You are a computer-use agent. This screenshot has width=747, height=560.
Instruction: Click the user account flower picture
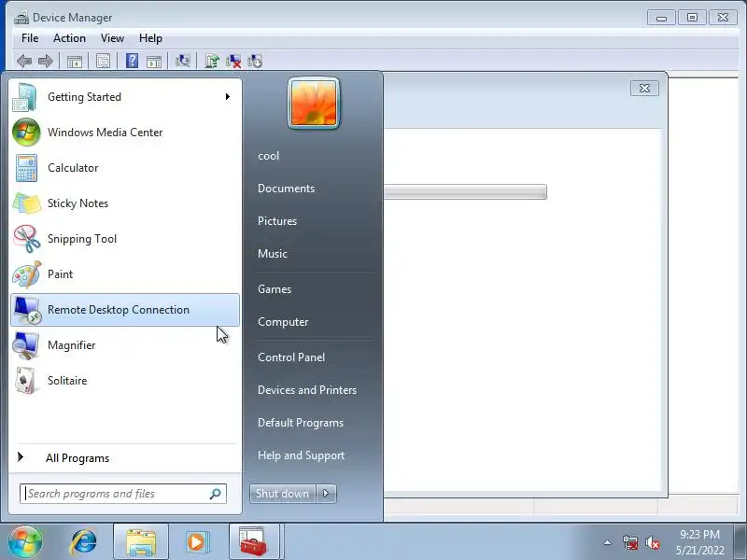(314, 104)
